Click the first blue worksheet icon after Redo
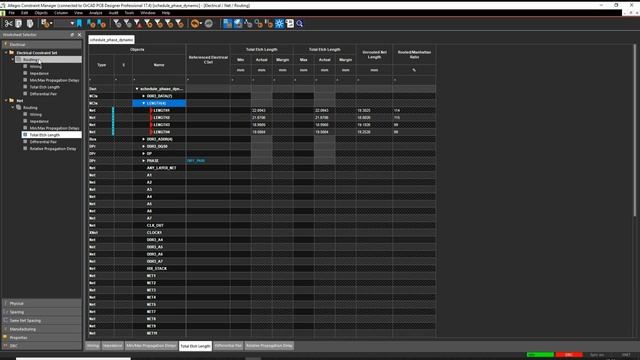The image size is (640, 360). tap(227, 24)
